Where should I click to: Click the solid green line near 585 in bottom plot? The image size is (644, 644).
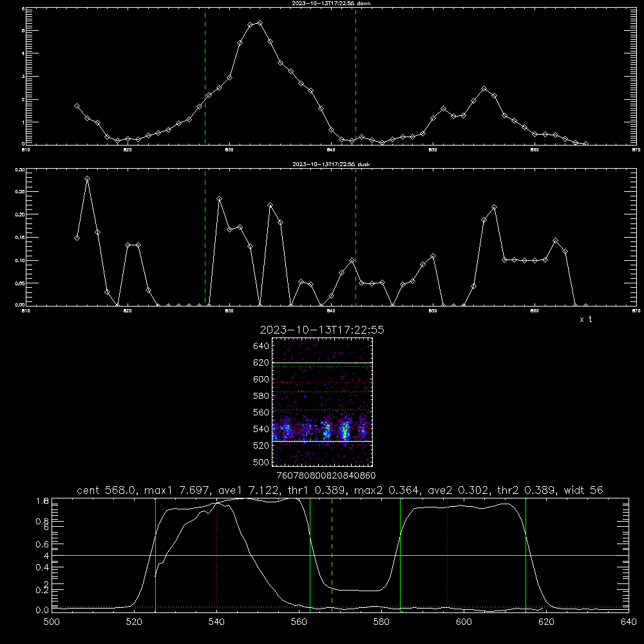point(400,555)
